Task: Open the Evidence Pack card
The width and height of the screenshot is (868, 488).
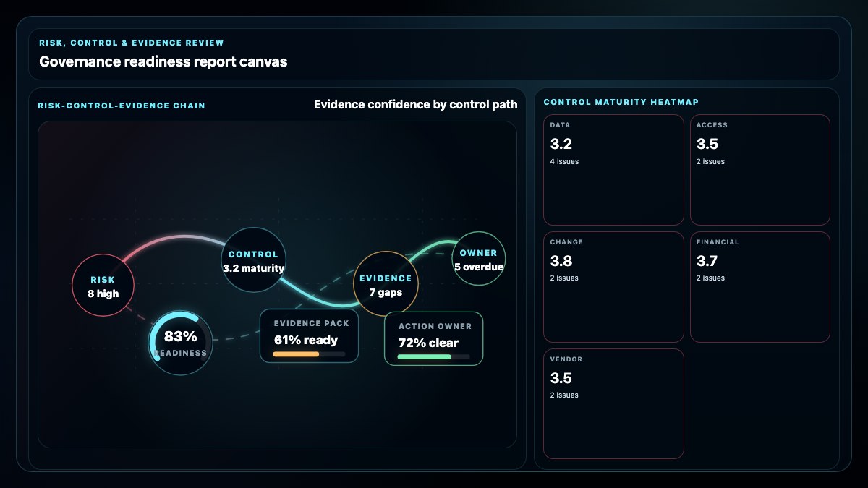Action: pyautogui.click(x=310, y=336)
